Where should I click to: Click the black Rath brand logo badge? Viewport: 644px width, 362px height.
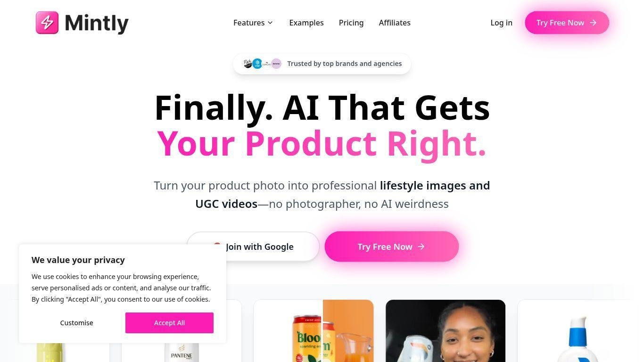[x=248, y=64]
